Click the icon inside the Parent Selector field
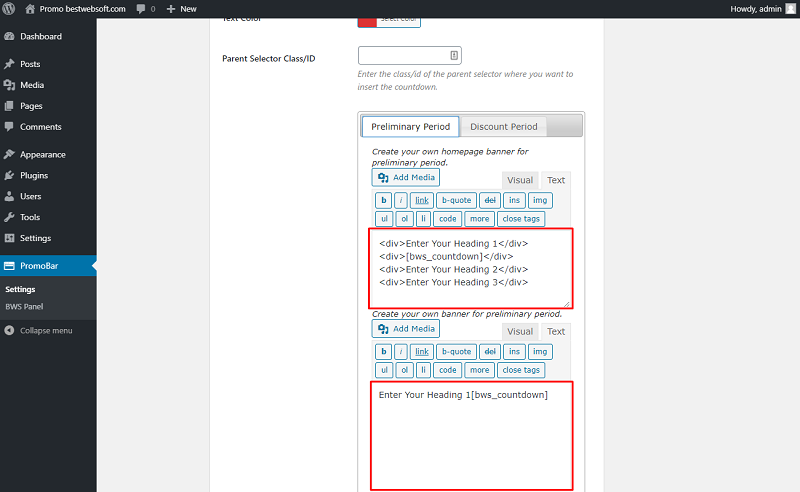This screenshot has height=492, width=800. 454,55
